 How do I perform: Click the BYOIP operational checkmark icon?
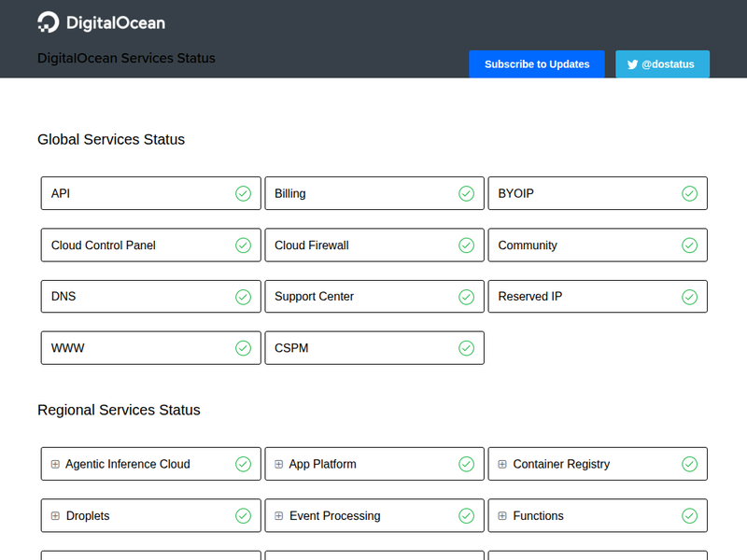689,193
